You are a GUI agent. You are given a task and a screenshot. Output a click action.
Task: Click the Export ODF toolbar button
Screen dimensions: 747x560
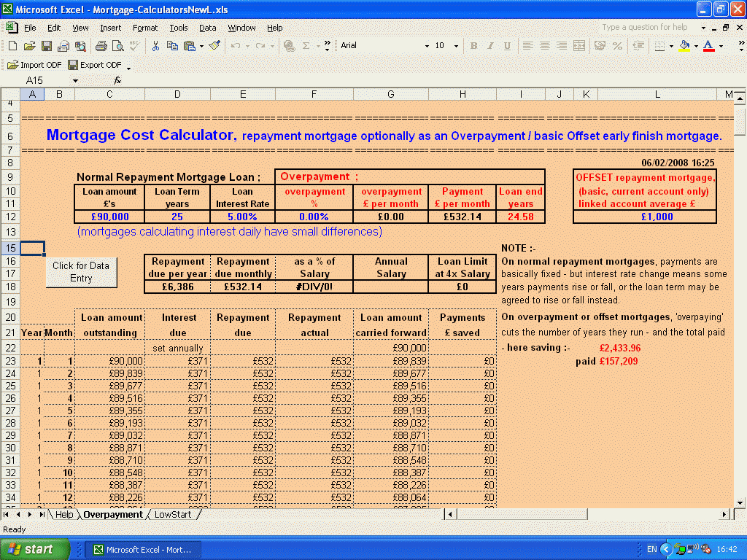point(95,65)
